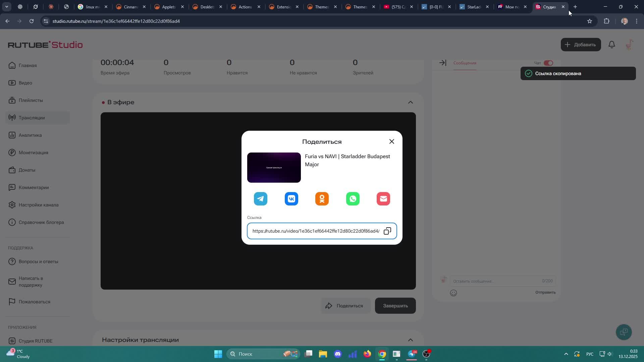This screenshot has width=644, height=362.
Task: Open the tab search dropdown in Chrome
Action: (6, 7)
